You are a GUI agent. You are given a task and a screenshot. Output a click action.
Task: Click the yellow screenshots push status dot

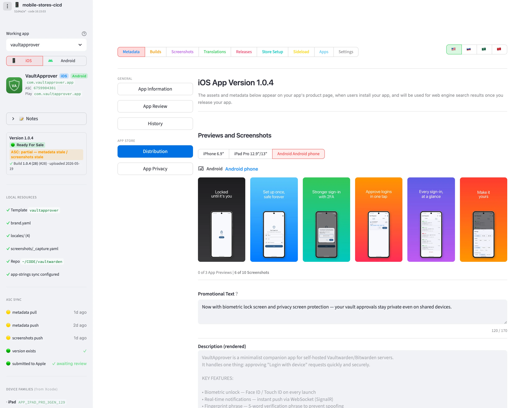[x=8, y=338]
